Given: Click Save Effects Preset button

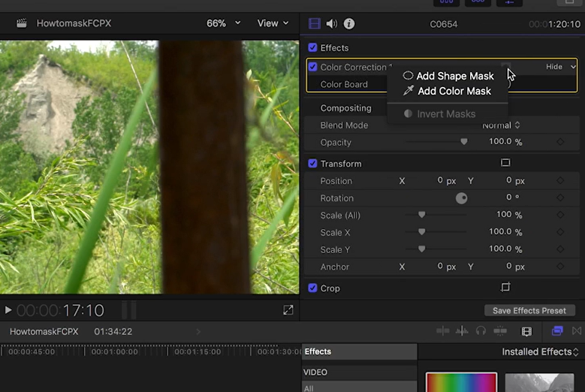Looking at the screenshot, I should [x=529, y=310].
